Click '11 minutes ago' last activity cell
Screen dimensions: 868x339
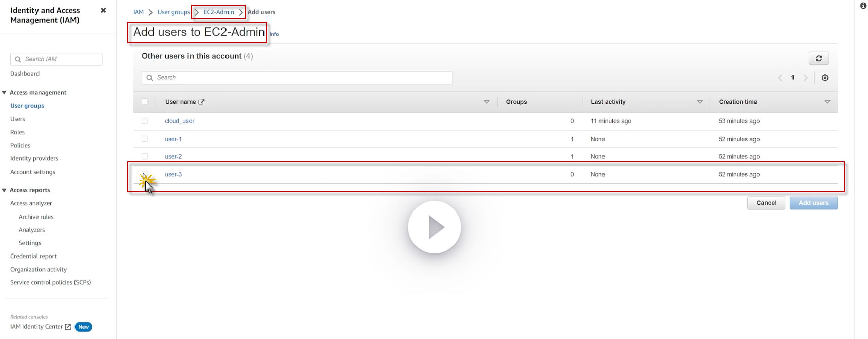coord(611,121)
